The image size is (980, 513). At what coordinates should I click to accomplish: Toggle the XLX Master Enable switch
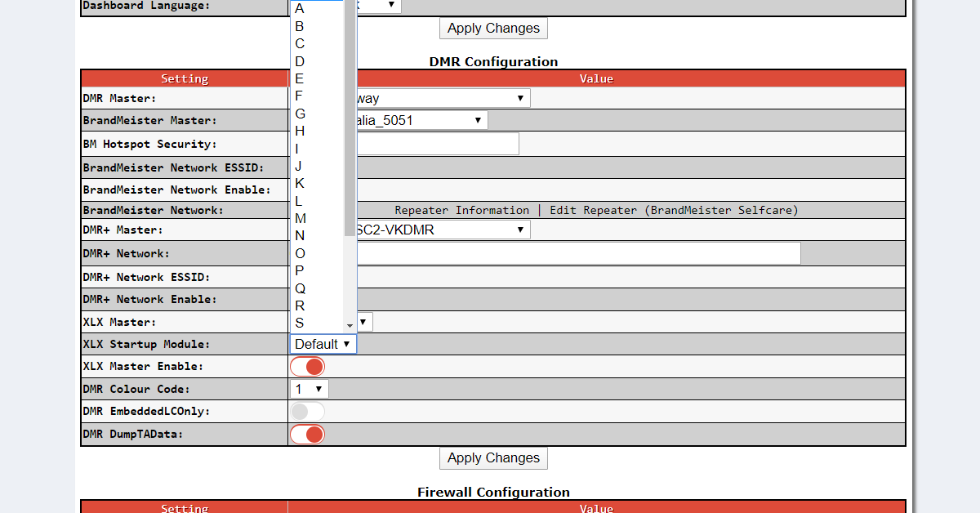(307, 366)
